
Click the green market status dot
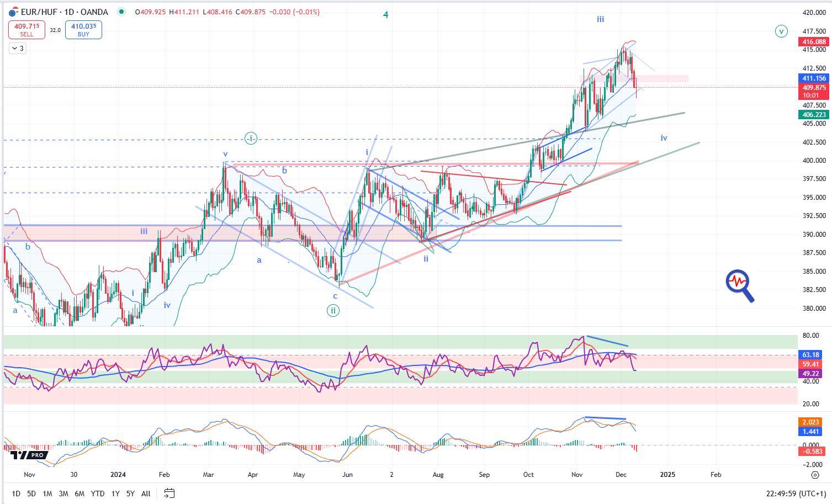coord(122,12)
